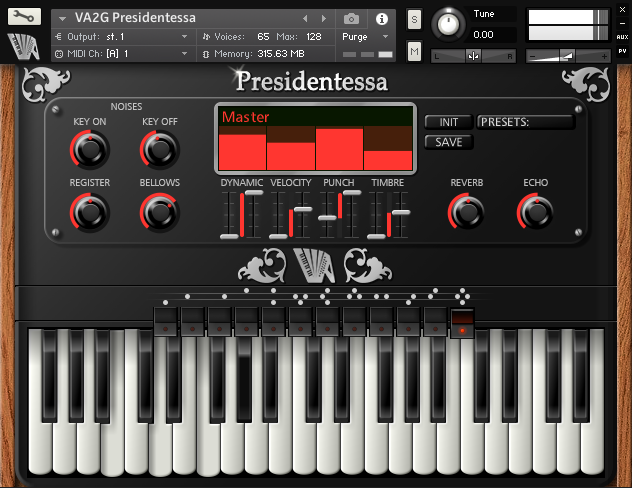Toggle the Solo (S) button

click(414, 20)
